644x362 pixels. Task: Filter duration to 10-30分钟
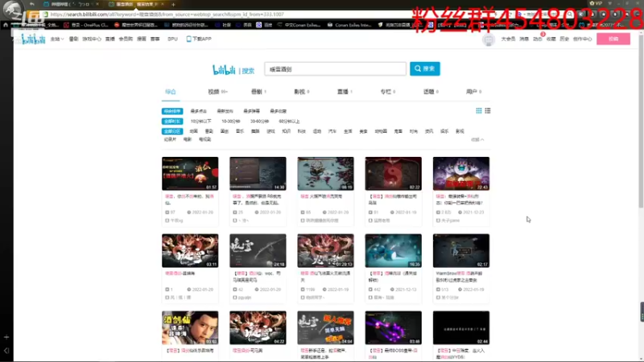coord(231,121)
